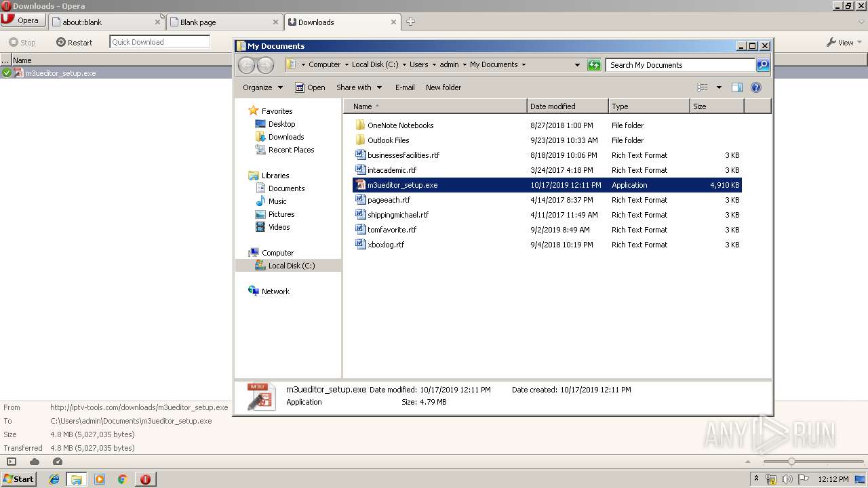Open Opera View dropdown
868x488 pixels.
844,42
